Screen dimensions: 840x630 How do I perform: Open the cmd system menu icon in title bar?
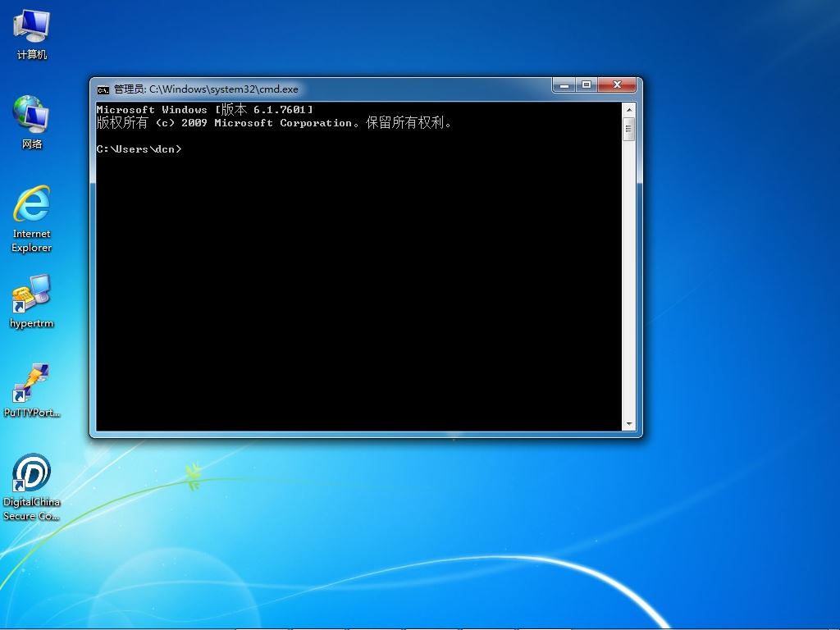point(103,89)
